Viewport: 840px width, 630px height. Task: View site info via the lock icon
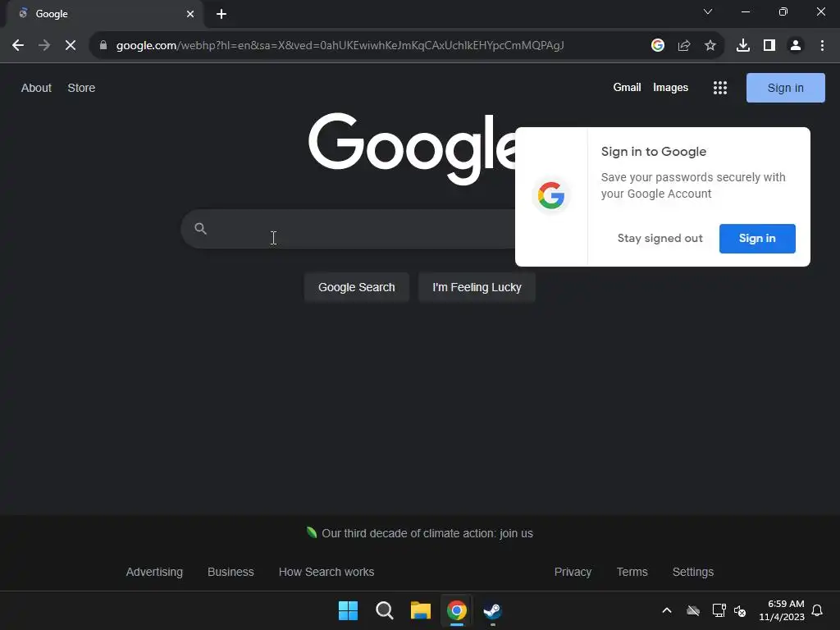pyautogui.click(x=103, y=46)
